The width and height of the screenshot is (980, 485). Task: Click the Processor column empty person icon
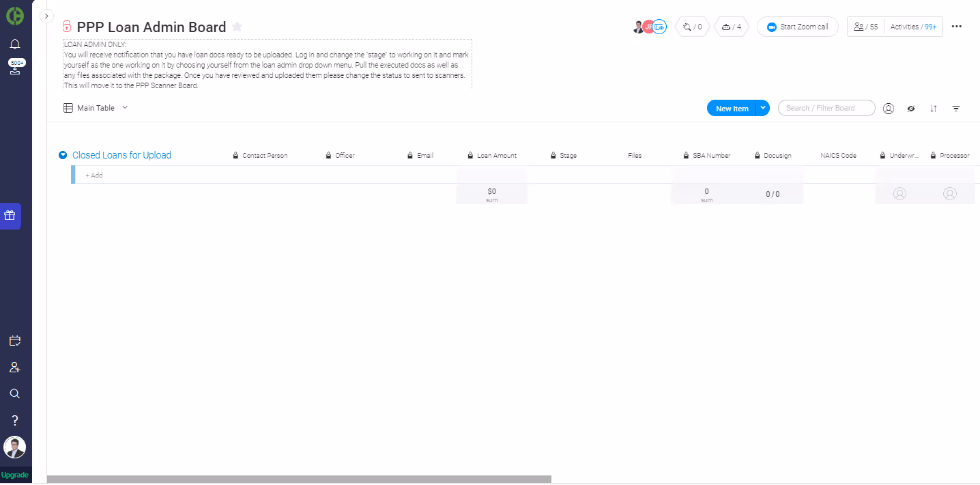950,194
